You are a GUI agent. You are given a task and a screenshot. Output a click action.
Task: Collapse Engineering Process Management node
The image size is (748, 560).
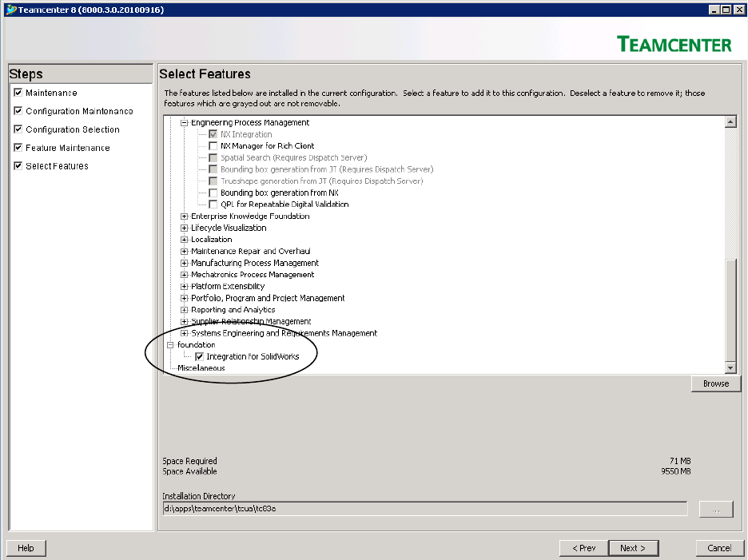pos(184,122)
